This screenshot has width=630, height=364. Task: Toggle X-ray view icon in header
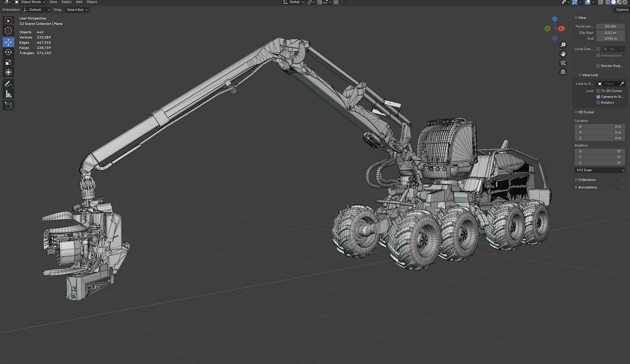pos(601,2)
